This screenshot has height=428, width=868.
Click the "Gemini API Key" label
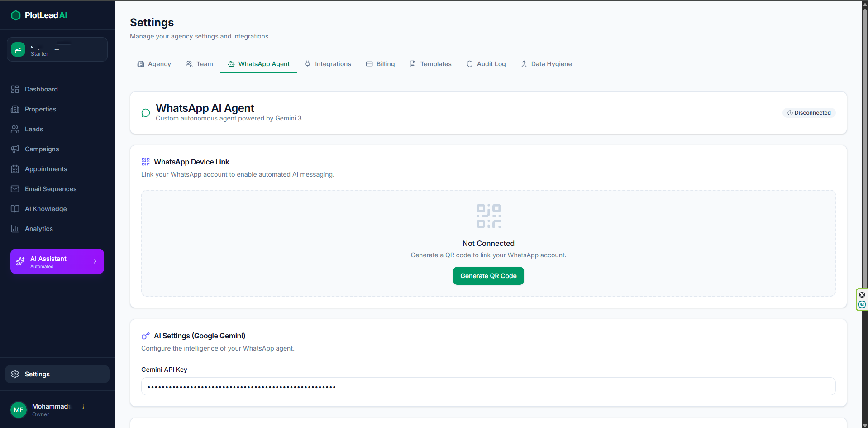click(164, 370)
